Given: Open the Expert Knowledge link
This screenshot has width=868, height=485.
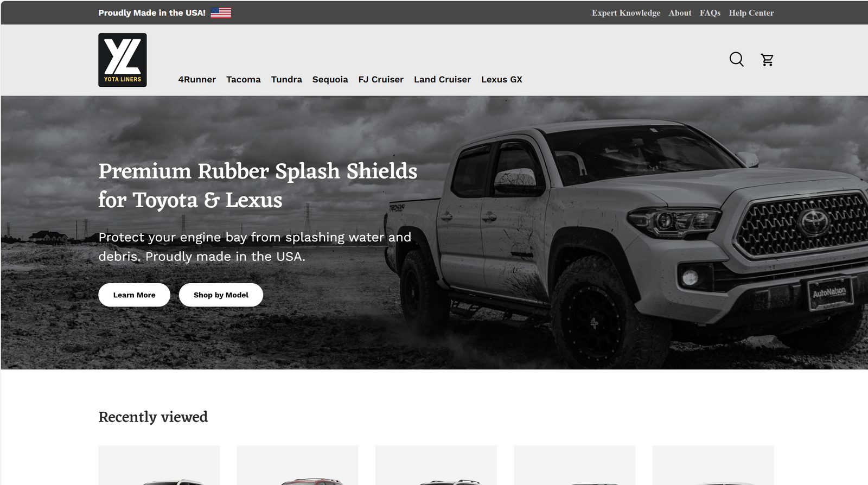Looking at the screenshot, I should [626, 12].
